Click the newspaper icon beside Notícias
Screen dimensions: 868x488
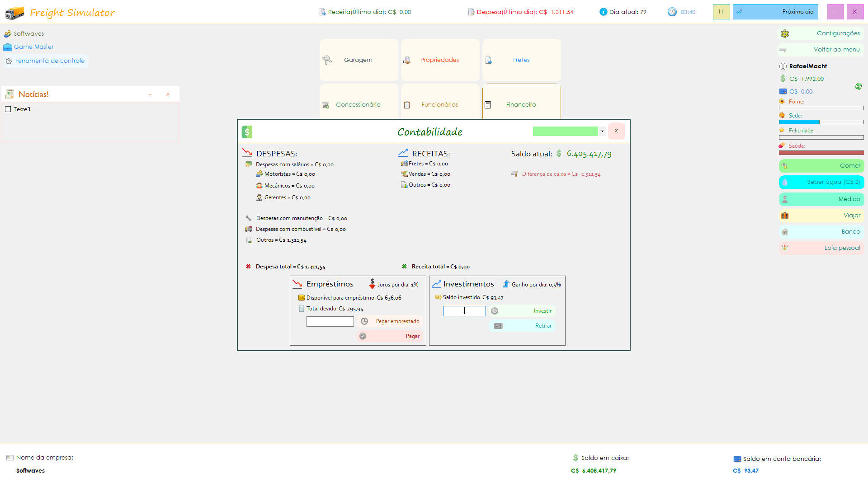point(9,94)
